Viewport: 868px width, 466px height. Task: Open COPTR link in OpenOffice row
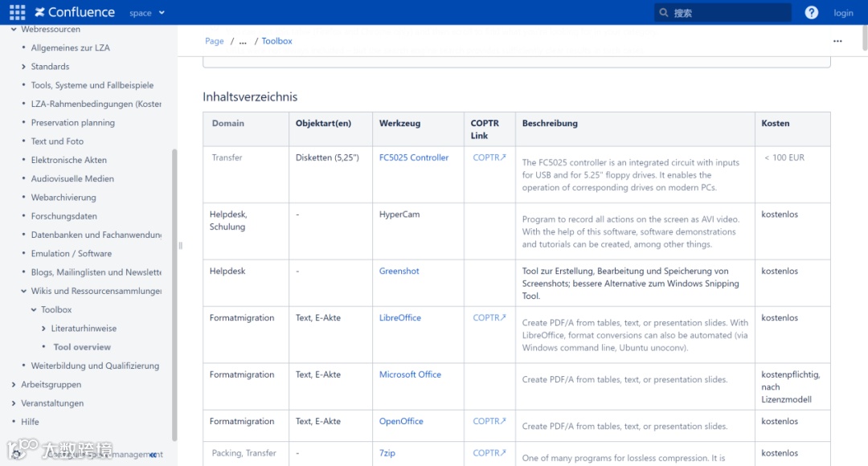pyautogui.click(x=489, y=421)
